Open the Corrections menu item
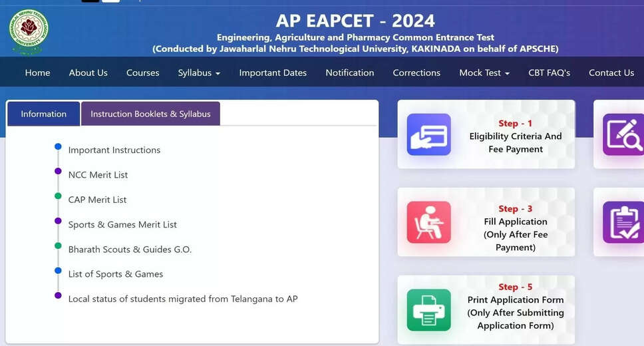 pyautogui.click(x=416, y=73)
